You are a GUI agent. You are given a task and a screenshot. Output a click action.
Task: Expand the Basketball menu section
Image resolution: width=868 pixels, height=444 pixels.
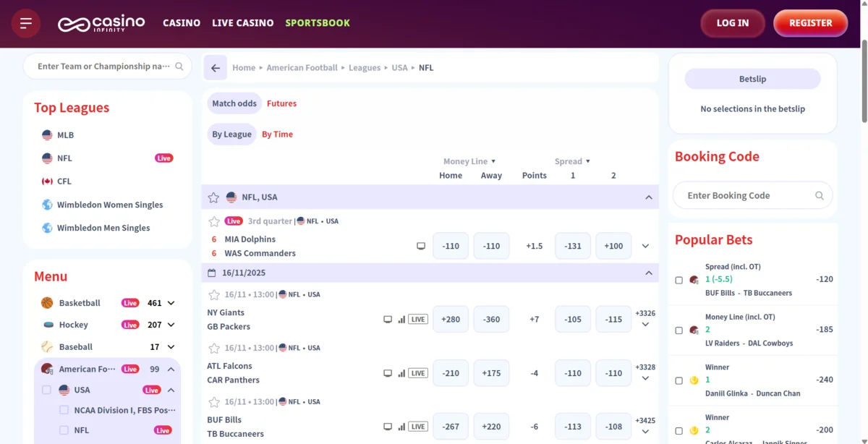pyautogui.click(x=171, y=303)
